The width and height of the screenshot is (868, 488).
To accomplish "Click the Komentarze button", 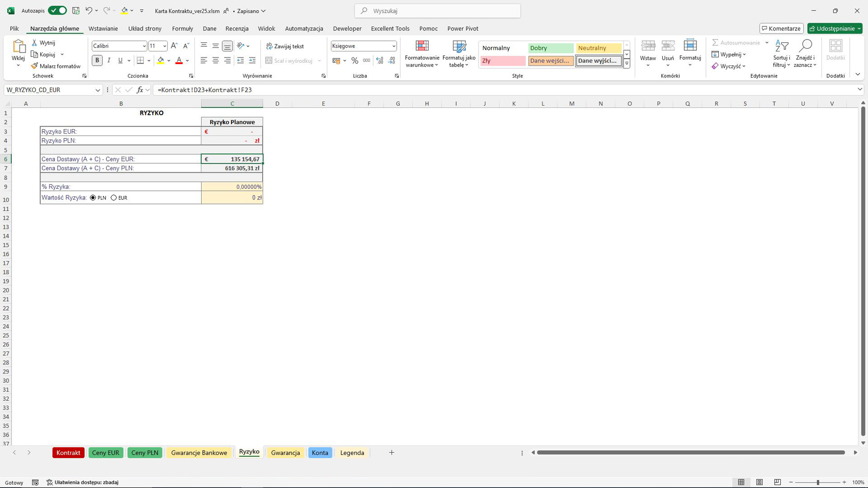I will (x=781, y=29).
